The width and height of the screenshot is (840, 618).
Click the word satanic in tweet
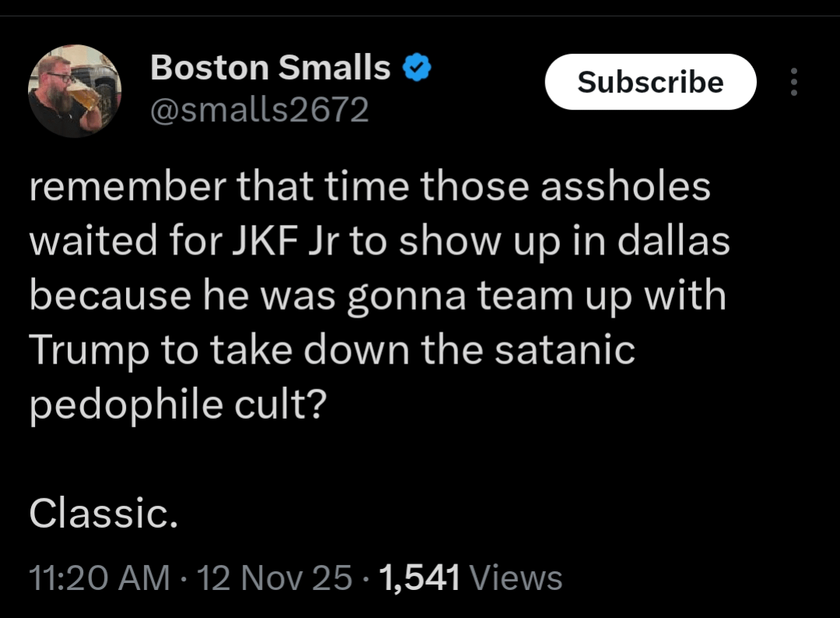point(563,350)
